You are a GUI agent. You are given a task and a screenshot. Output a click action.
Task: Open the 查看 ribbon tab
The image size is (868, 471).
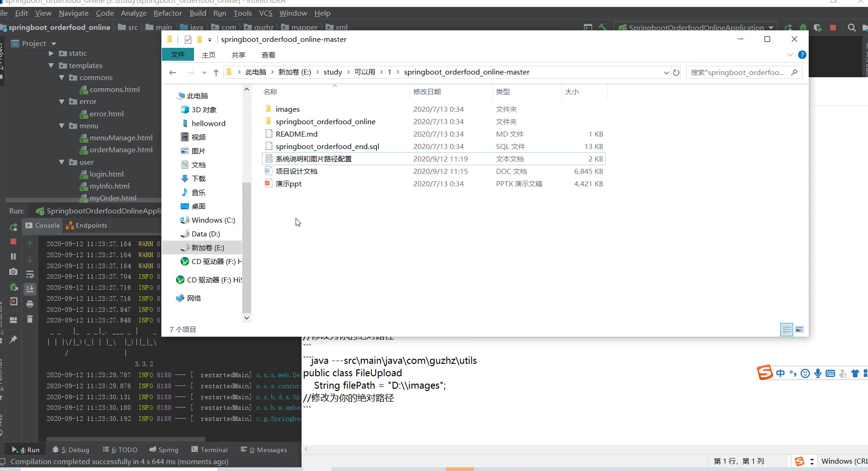[x=268, y=55]
